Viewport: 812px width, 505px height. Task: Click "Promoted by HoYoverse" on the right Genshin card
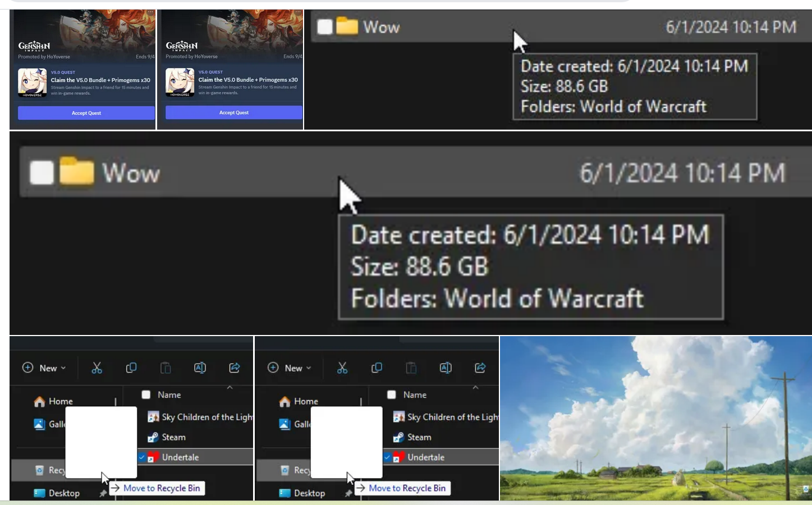point(191,57)
